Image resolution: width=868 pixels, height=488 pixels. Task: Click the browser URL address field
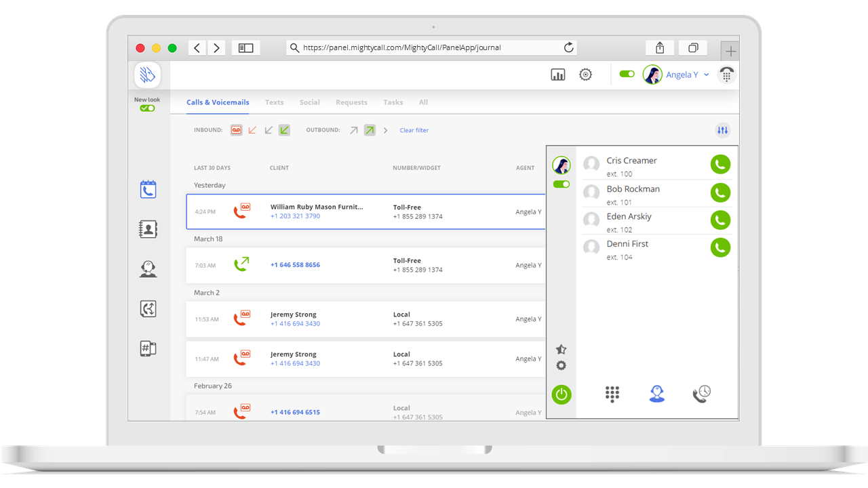pos(427,47)
